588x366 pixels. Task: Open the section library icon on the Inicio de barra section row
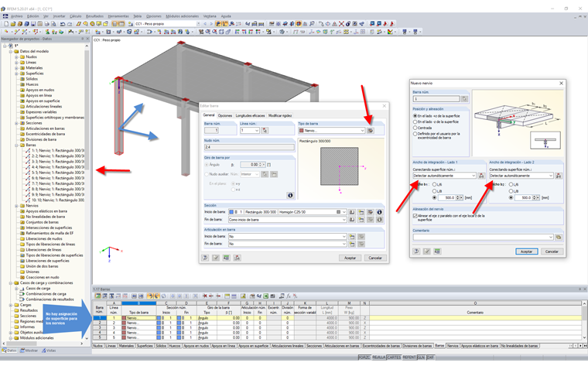pyautogui.click(x=352, y=212)
